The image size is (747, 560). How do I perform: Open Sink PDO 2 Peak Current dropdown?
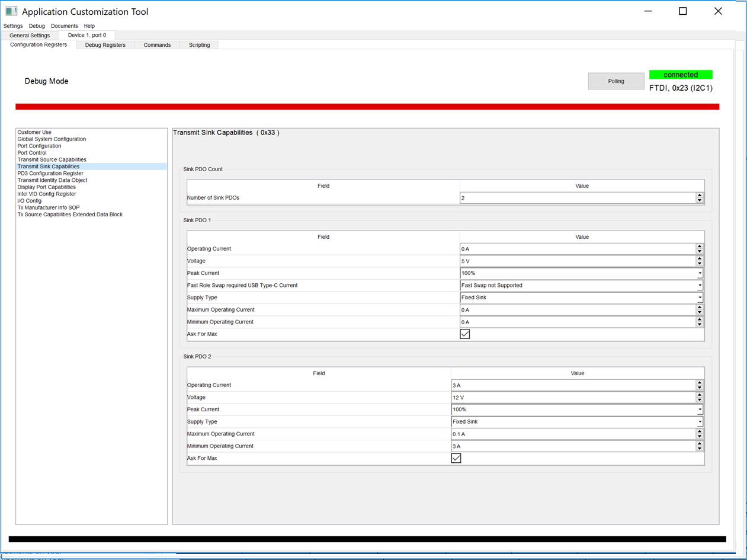coord(578,409)
